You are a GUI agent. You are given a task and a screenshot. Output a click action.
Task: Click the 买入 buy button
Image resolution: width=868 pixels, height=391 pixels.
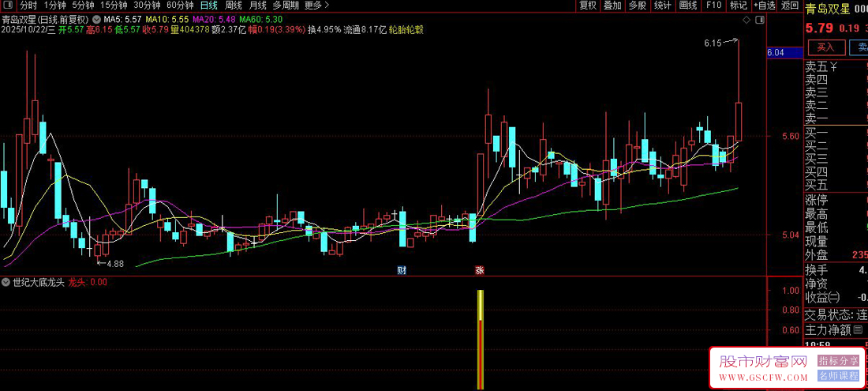826,47
